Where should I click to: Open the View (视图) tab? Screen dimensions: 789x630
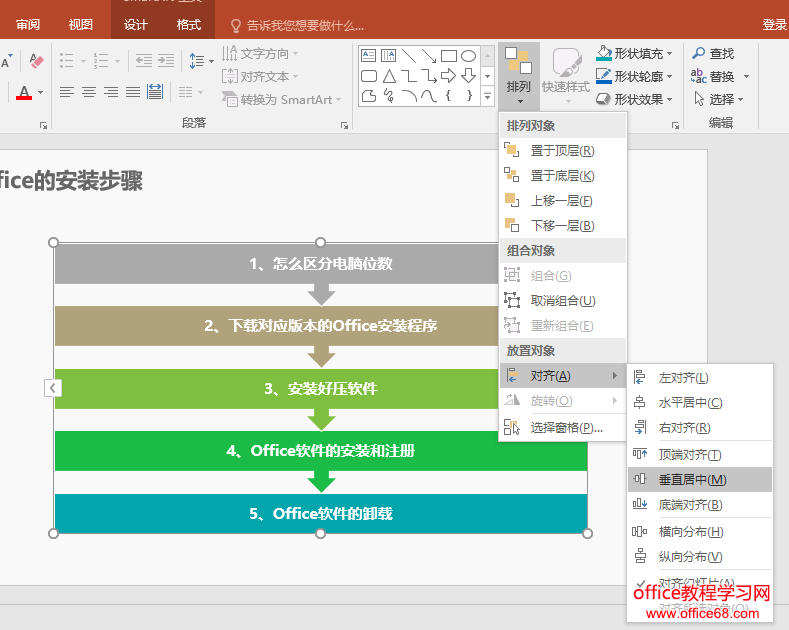tap(81, 25)
